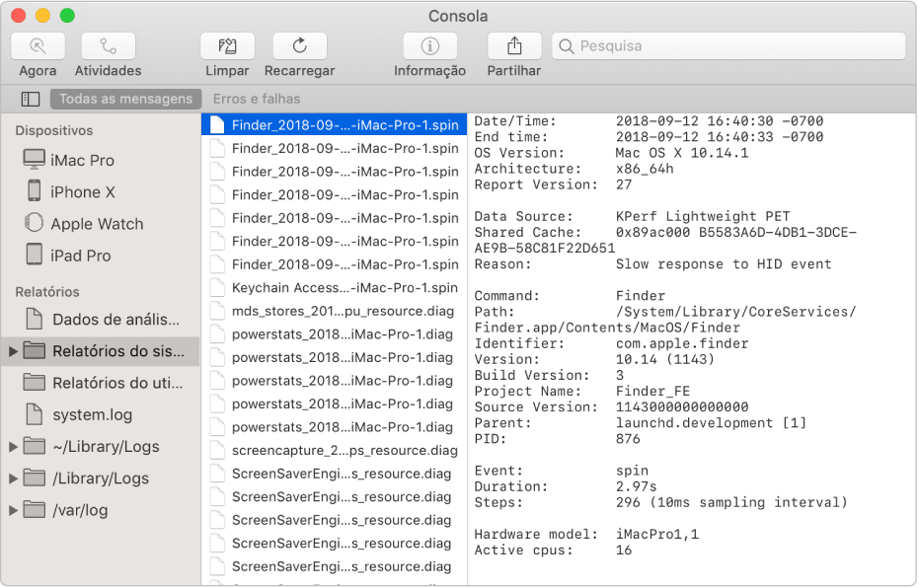The height and width of the screenshot is (588, 919).
Task: Click the Limpar clear icon
Action: [227, 45]
